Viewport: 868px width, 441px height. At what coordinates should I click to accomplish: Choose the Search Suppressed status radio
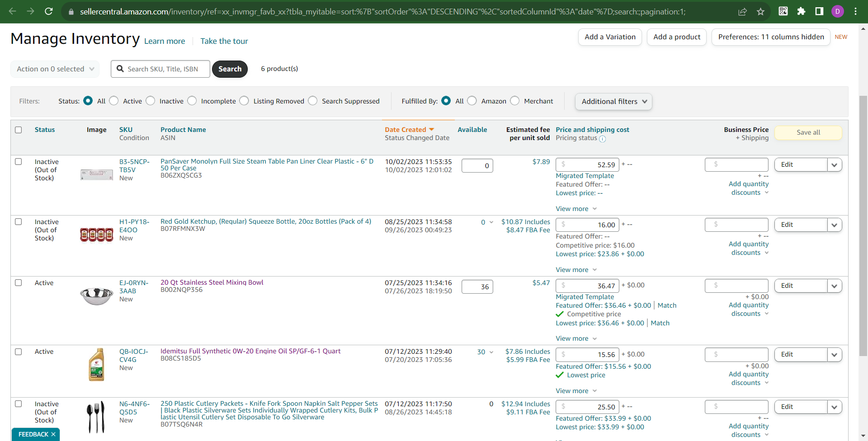click(x=313, y=101)
